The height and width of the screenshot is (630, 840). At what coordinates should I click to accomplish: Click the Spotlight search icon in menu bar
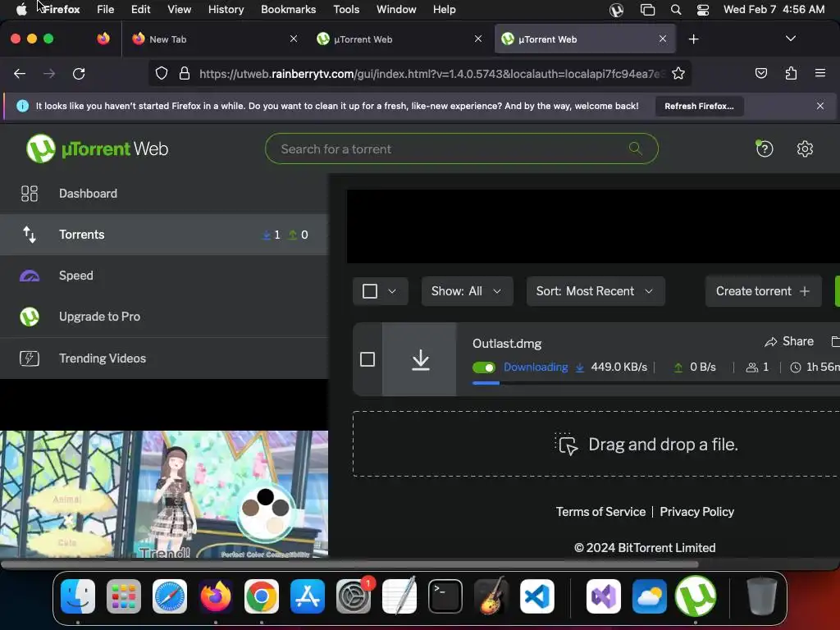pos(676,10)
